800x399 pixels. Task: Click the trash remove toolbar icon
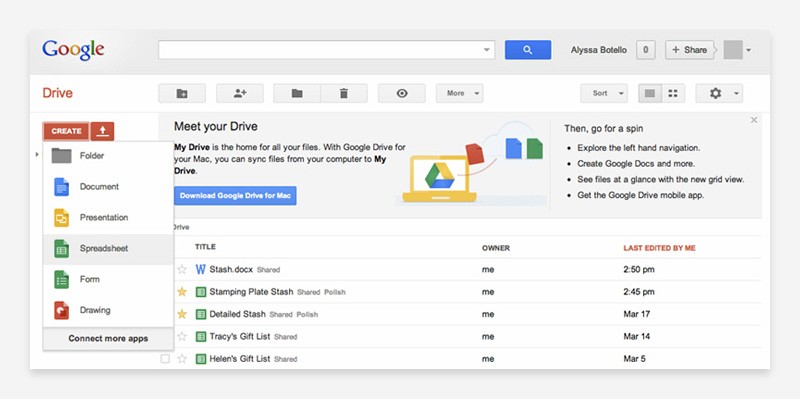coord(344,93)
